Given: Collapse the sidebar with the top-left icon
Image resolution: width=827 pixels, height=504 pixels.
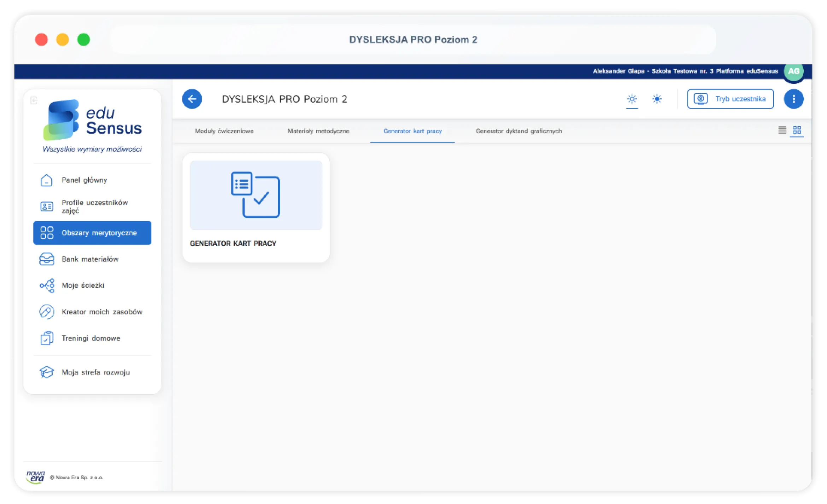Looking at the screenshot, I should point(34,101).
